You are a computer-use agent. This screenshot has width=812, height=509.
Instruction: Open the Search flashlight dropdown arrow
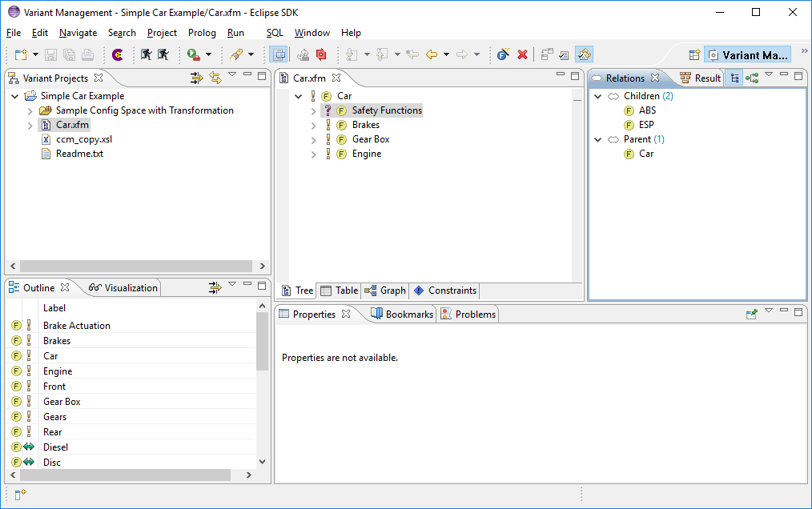point(251,54)
